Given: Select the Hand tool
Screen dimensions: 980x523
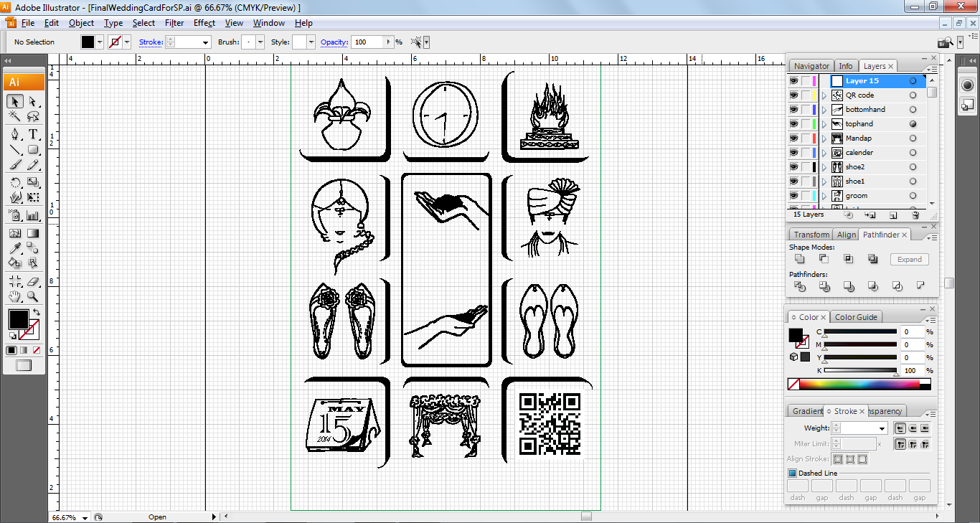Looking at the screenshot, I should 15,296.
